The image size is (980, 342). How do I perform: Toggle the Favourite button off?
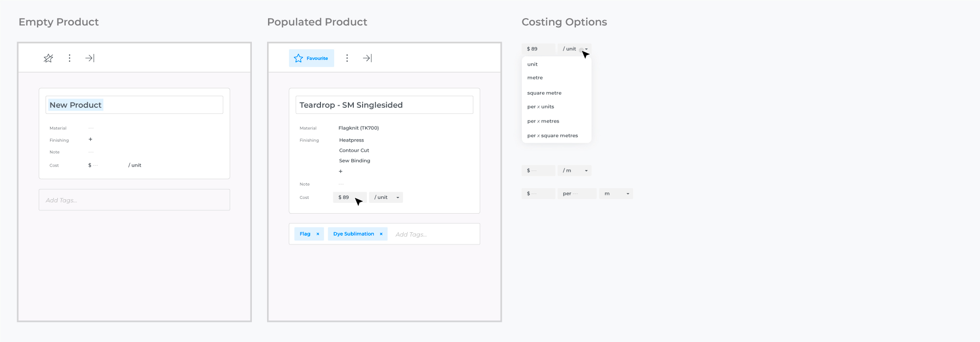coord(311,58)
